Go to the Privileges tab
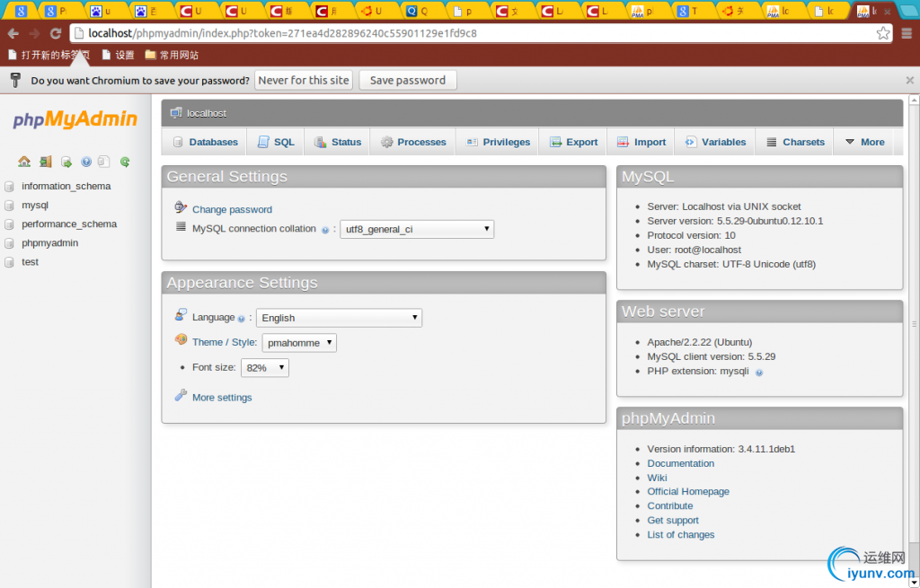This screenshot has width=920, height=588. point(498,142)
